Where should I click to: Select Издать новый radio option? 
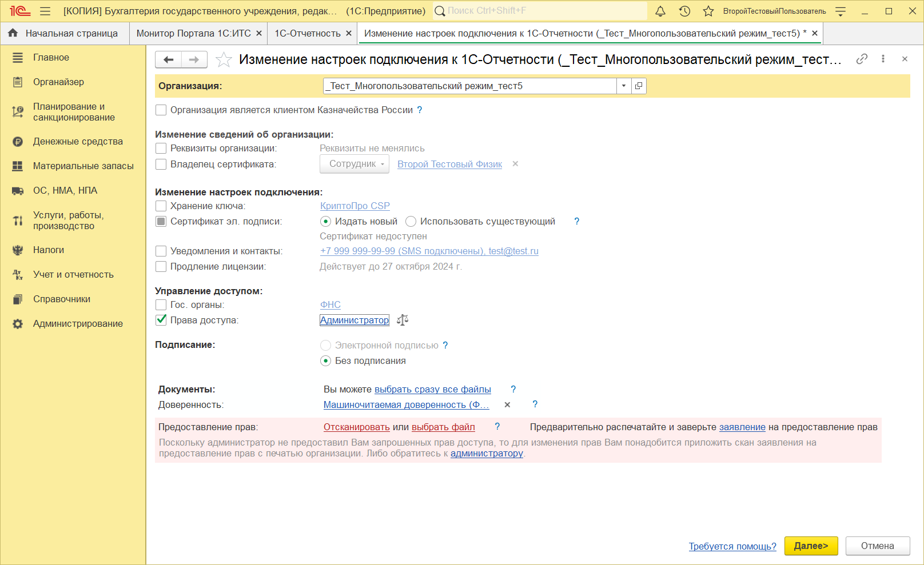coord(326,222)
